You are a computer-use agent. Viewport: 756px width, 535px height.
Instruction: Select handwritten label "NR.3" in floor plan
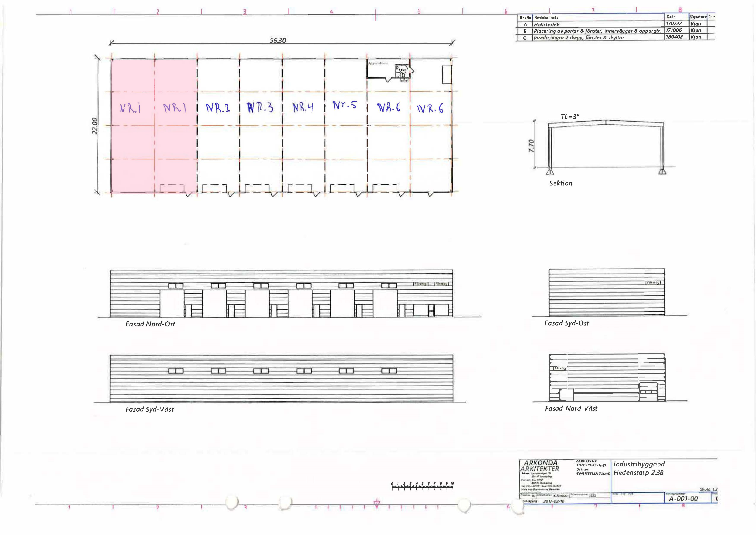pyautogui.click(x=260, y=108)
